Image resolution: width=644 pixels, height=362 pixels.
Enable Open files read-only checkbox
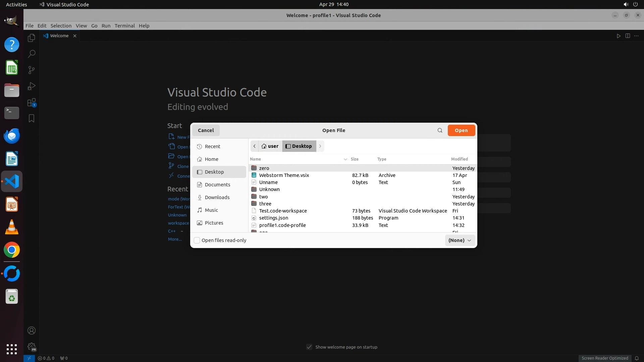point(197,240)
